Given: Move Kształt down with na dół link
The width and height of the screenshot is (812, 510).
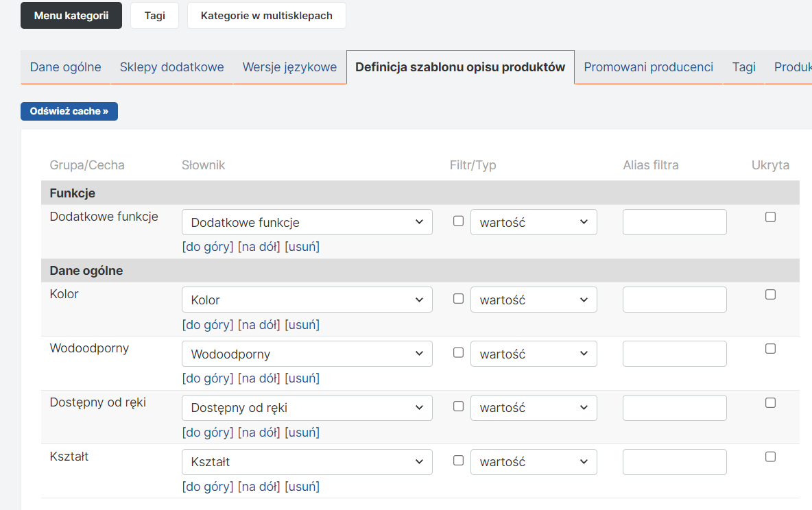Looking at the screenshot, I should point(259,487).
